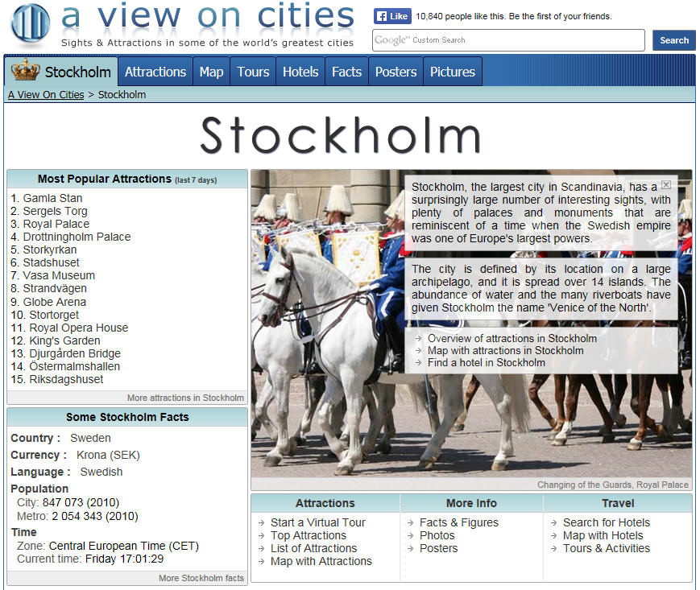This screenshot has height=590, width=700.
Task: Visit the Royal Palace attraction page
Action: (56, 224)
